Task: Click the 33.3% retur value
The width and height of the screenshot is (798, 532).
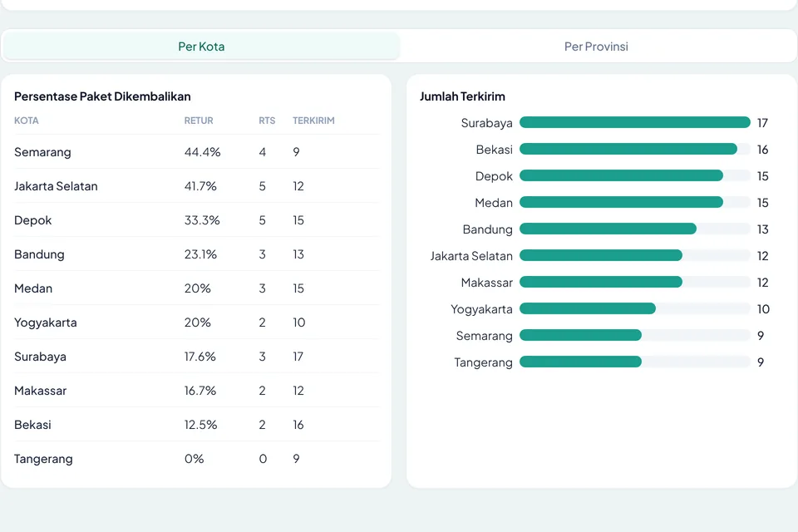Action: 202,220
